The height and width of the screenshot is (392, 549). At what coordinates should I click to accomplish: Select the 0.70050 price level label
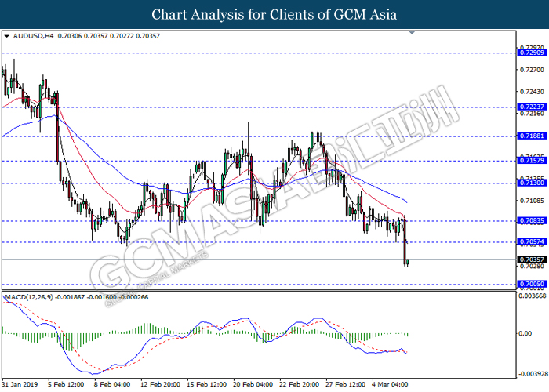tap(532, 284)
